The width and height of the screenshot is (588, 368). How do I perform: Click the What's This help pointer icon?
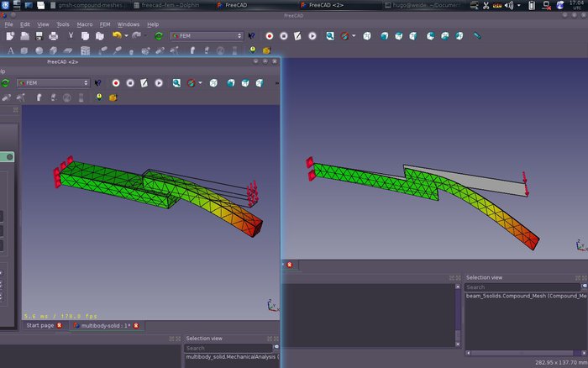pyautogui.click(x=251, y=36)
